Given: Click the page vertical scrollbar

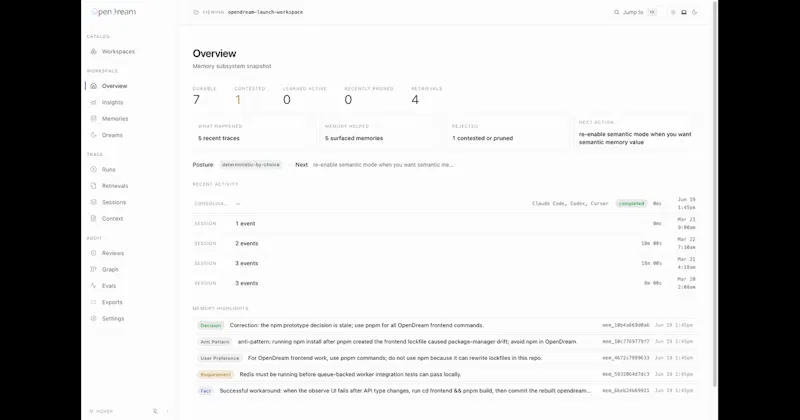Looking at the screenshot, I should pyautogui.click(x=715, y=194).
